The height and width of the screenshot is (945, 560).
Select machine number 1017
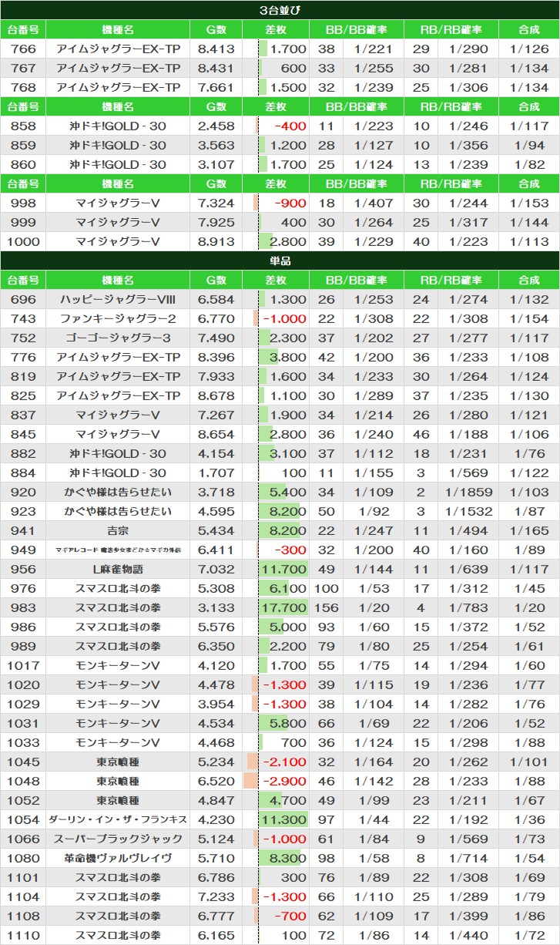pyautogui.click(x=23, y=665)
